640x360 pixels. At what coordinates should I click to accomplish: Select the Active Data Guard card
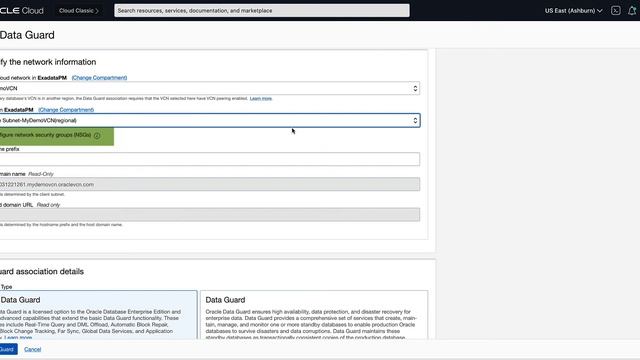click(98, 315)
